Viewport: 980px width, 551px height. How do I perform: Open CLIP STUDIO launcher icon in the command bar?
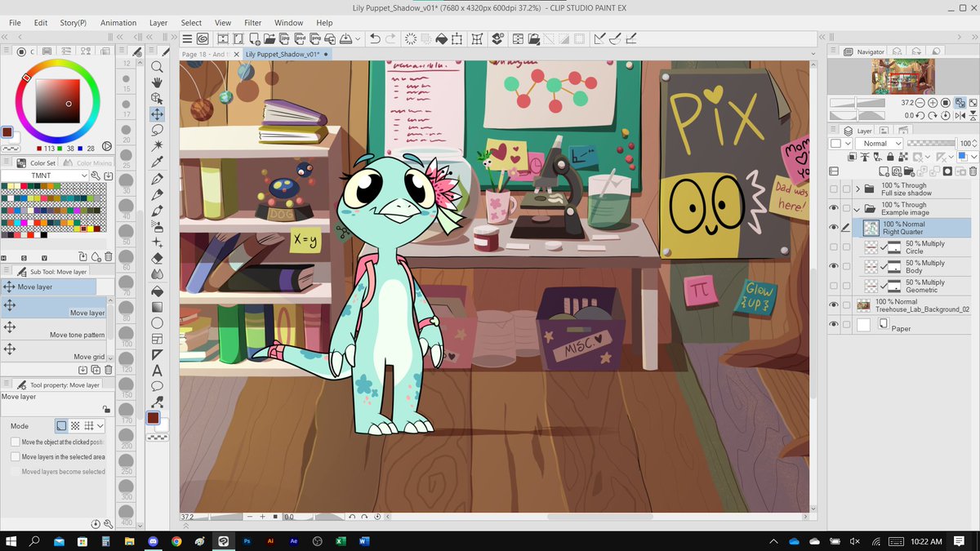(x=203, y=38)
